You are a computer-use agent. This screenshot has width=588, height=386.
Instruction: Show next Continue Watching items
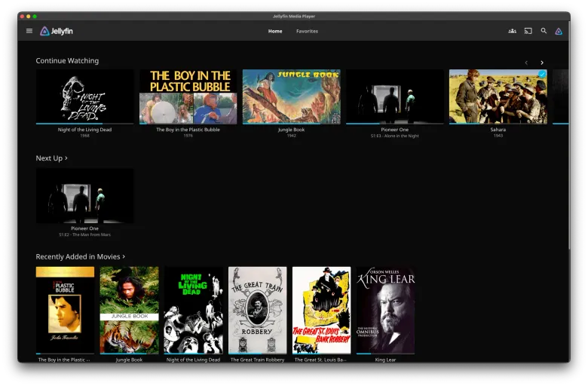coord(541,63)
